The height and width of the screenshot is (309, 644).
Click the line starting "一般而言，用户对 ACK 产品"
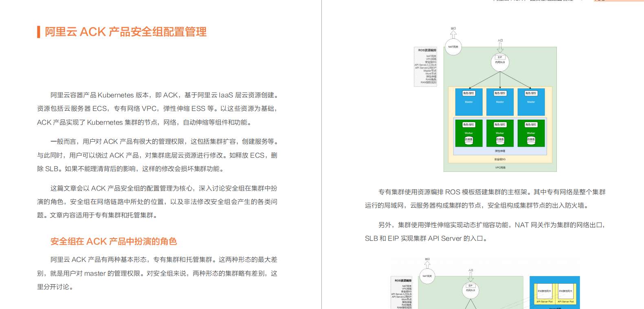[164, 142]
